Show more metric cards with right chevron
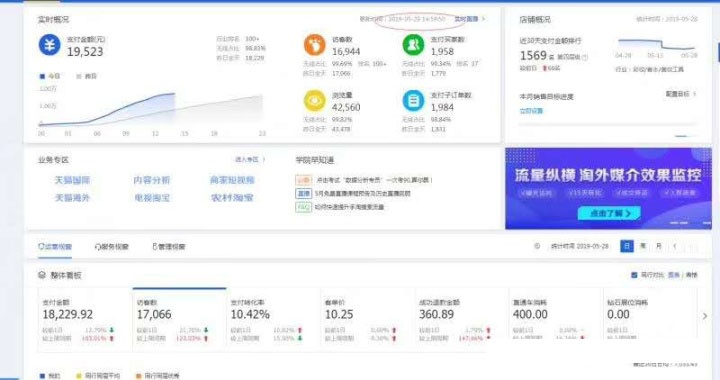The image size is (720, 380). coord(705,316)
